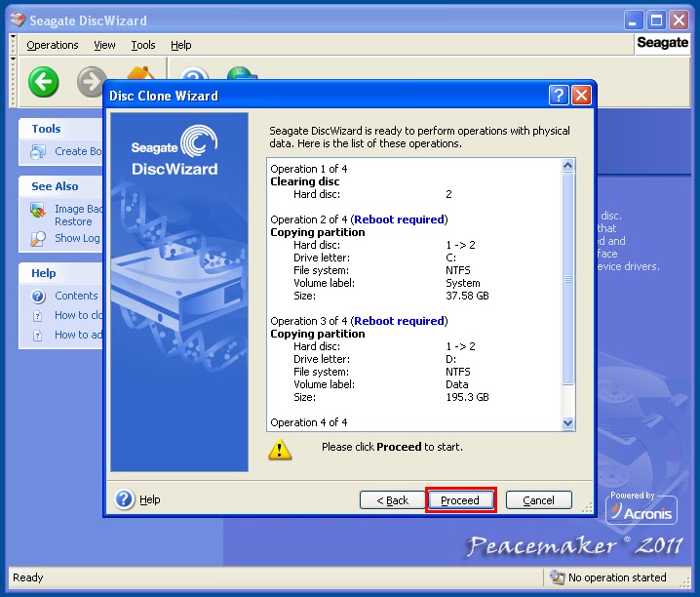The image size is (700, 597).
Task: Open the Operations menu
Action: point(53,45)
